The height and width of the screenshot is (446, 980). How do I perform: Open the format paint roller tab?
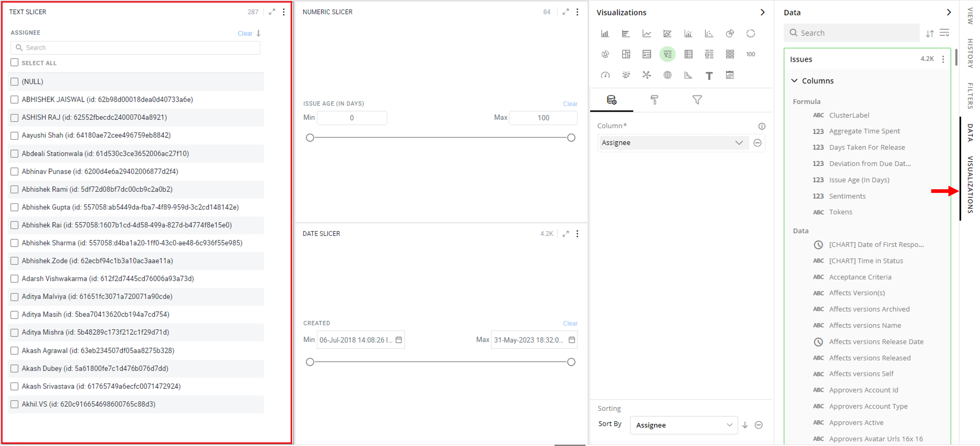[654, 100]
